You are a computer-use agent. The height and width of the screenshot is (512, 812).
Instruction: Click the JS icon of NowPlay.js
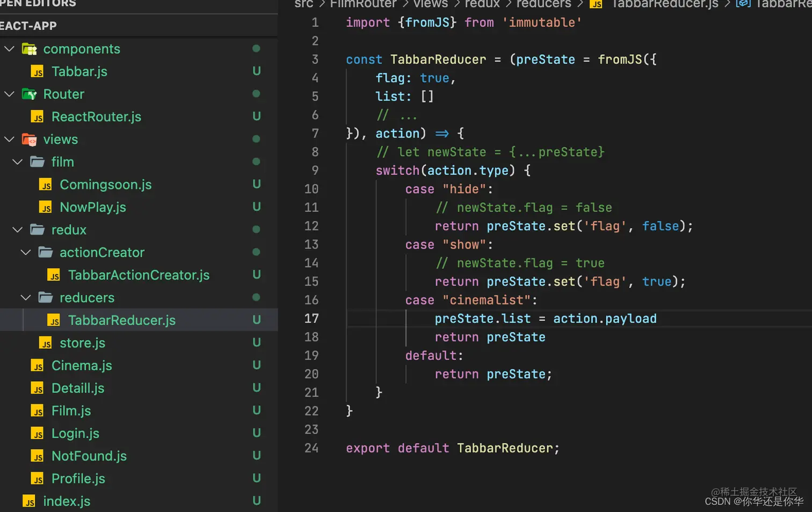pos(46,208)
